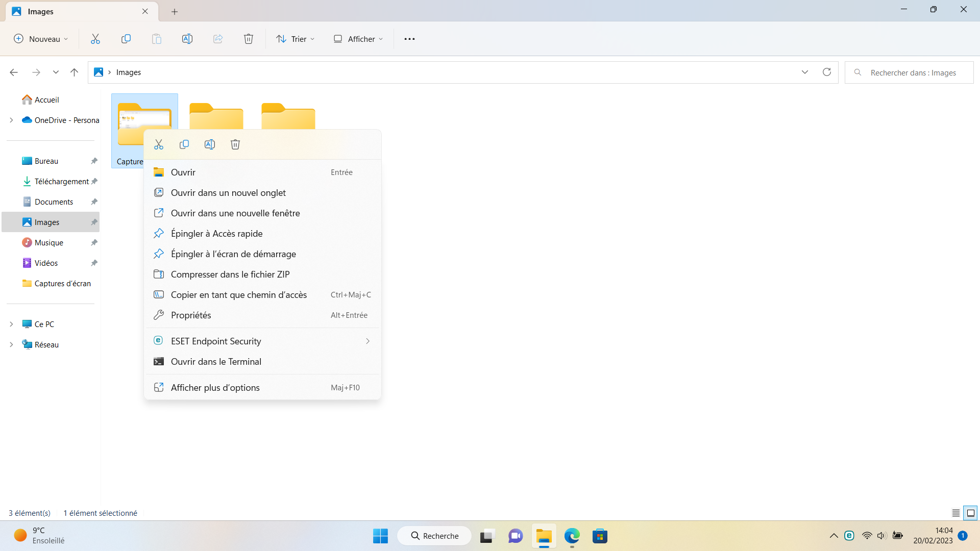Click the Rename icon in the context menu
The image size is (980, 551).
coord(210,144)
